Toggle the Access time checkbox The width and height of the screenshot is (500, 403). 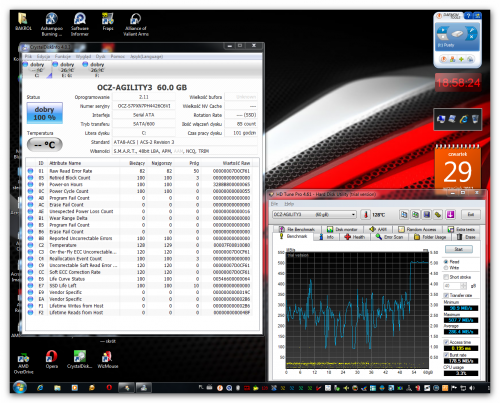(x=446, y=342)
